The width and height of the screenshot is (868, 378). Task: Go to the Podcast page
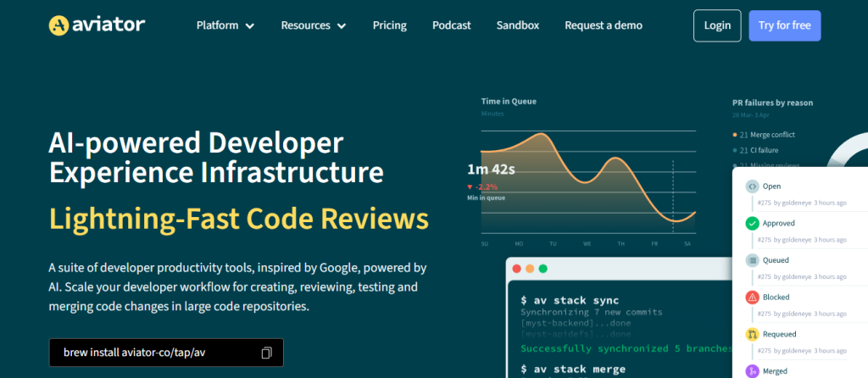coord(452,25)
